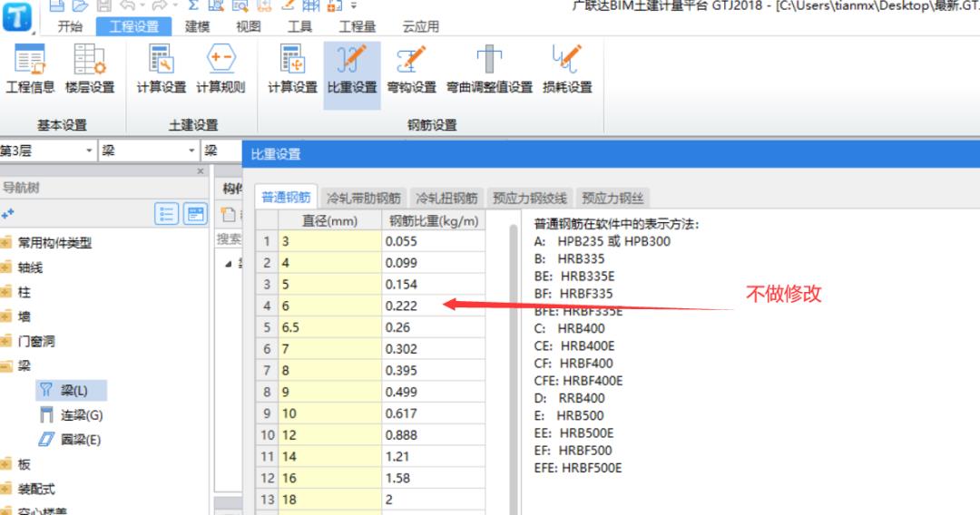The height and width of the screenshot is (515, 980).
Task: Click the 0.222 weight cell for diameter 6
Action: point(432,306)
